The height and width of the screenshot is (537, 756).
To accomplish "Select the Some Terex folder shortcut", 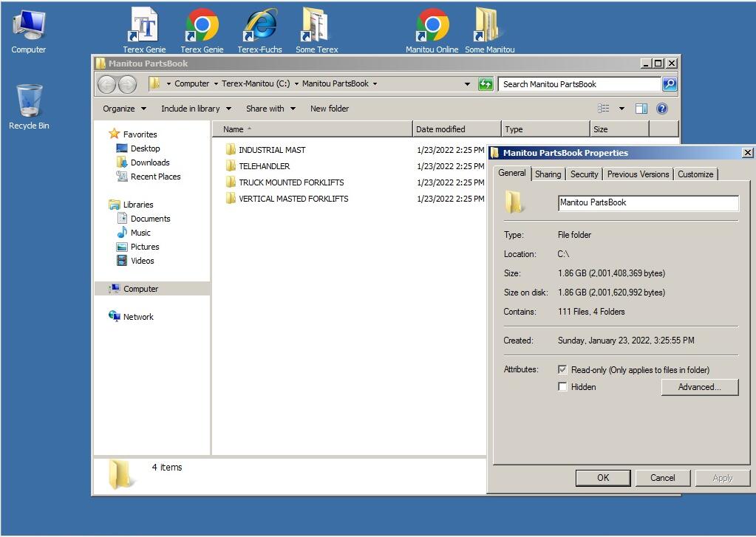I will [317, 30].
